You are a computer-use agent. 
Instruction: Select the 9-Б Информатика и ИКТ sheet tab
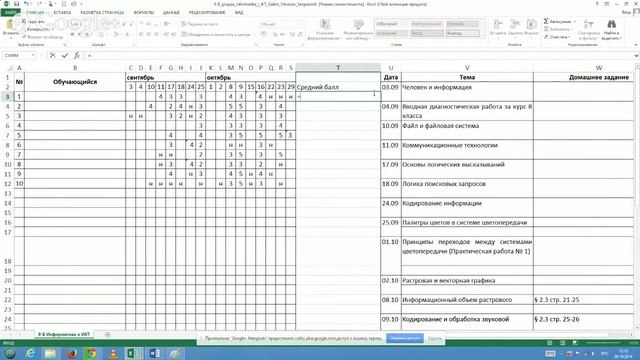[x=64, y=334]
